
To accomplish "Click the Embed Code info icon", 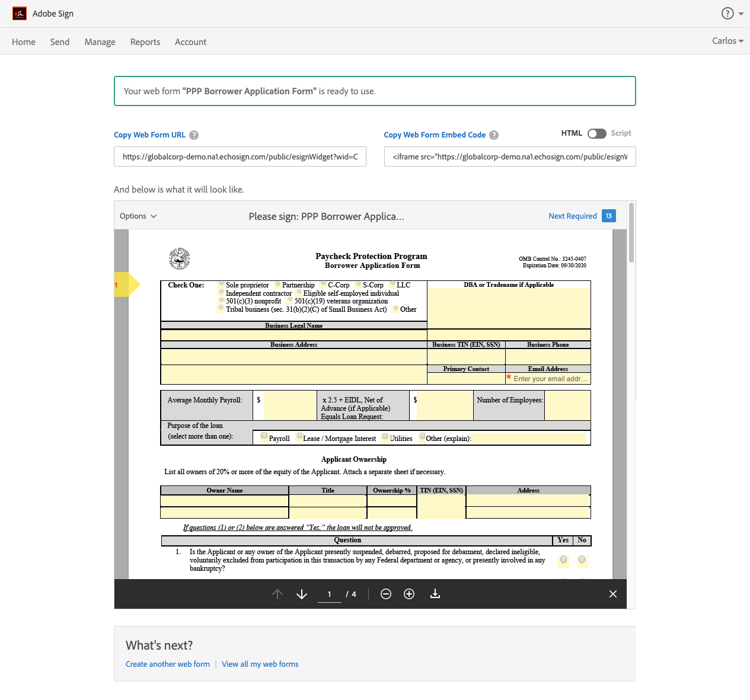I will [x=494, y=135].
